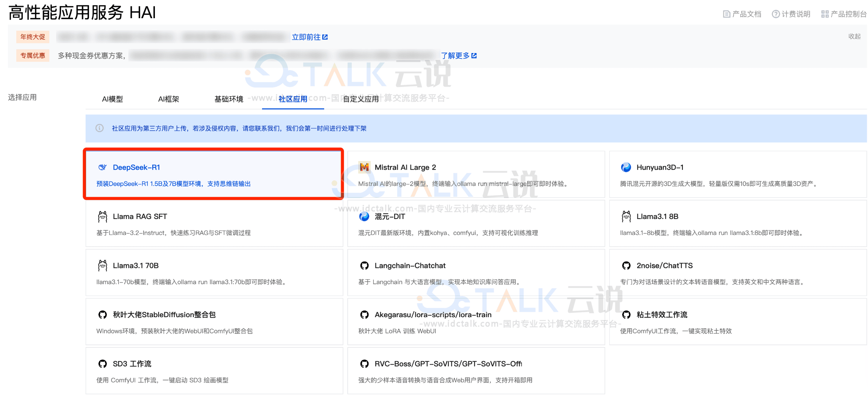Open the 产品文档 link
This screenshot has height=399, width=868.
coord(747,14)
